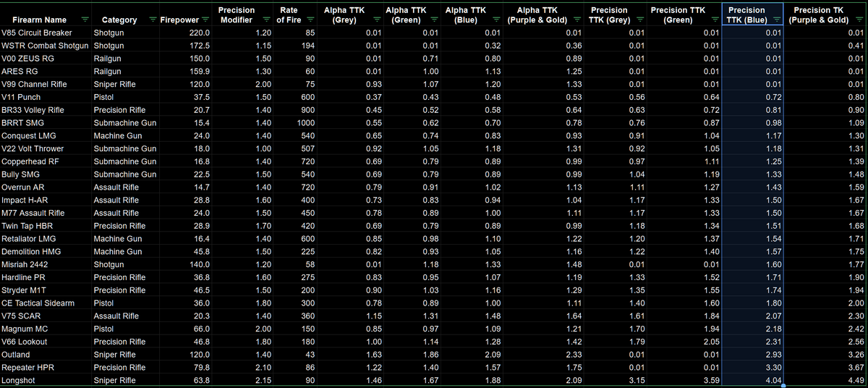Select Firepower 66.0 for Magnum MC
Viewport: 868px width, 388px height.
(x=184, y=329)
